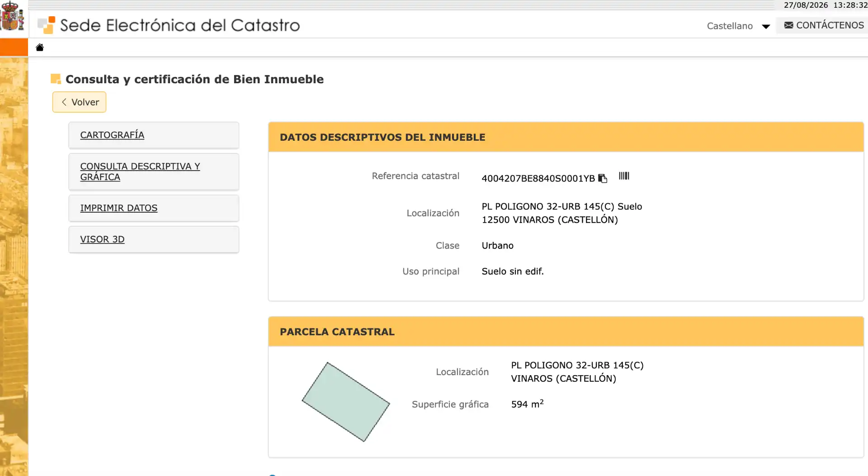Open the barcode icon next to reference
The image size is (868, 476).
624,176
